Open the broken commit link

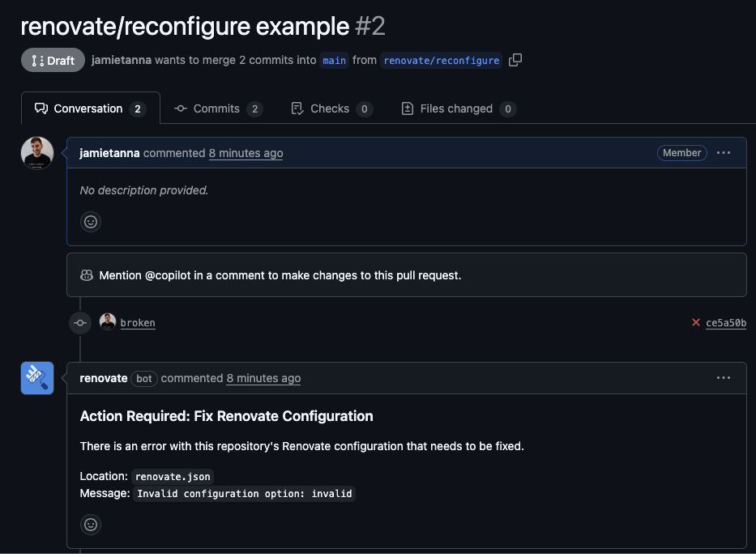[x=137, y=322]
